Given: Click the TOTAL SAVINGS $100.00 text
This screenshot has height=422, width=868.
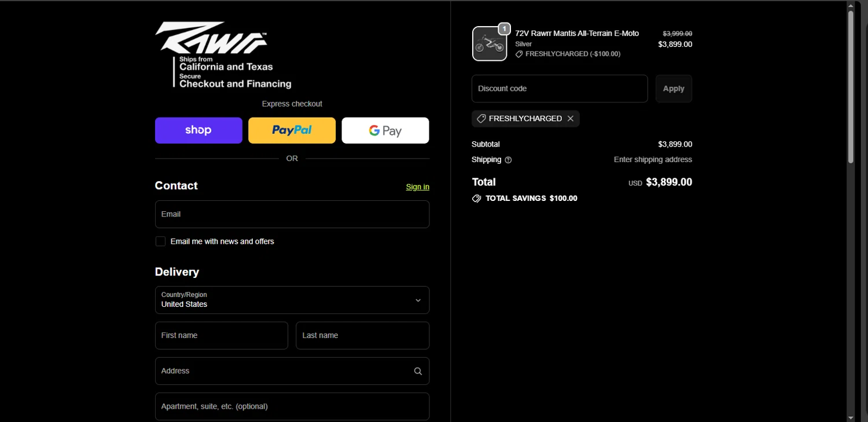Looking at the screenshot, I should point(531,199).
